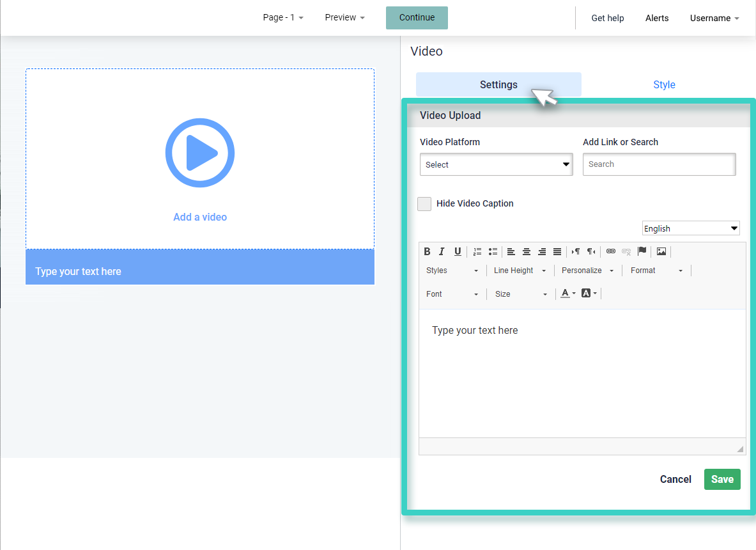The image size is (756, 550).
Task: Click the blue caption bar on canvas
Action: (x=200, y=267)
